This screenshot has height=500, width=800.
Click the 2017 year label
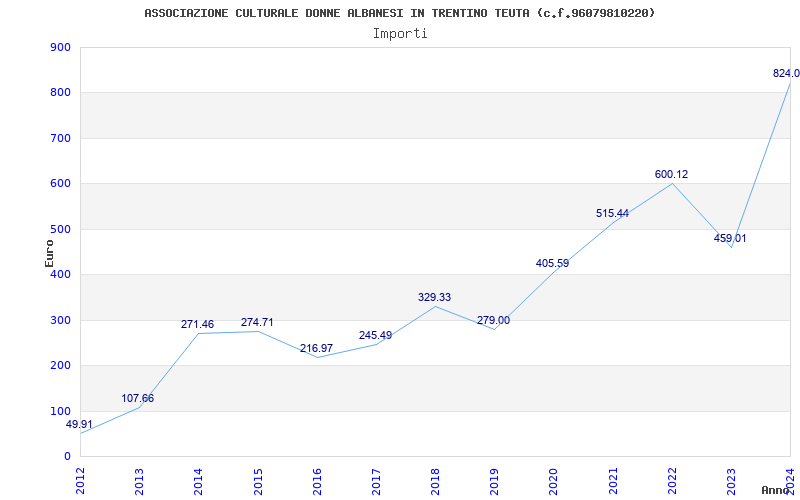(377, 481)
